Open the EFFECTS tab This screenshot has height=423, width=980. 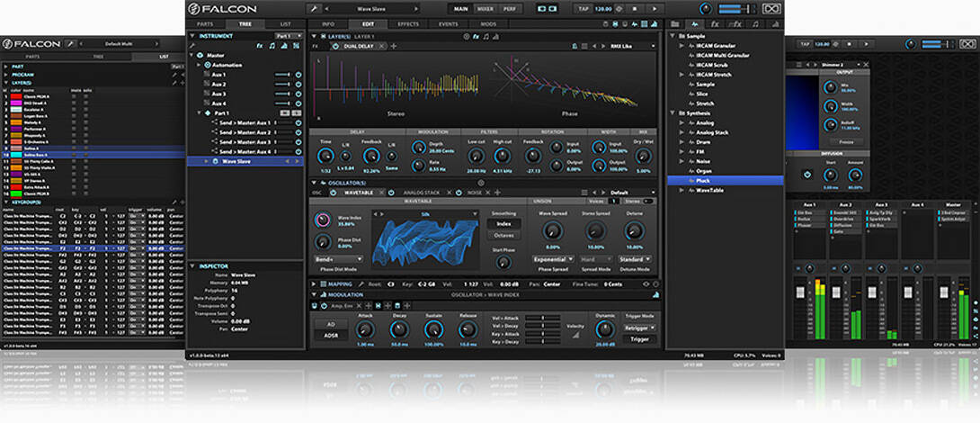click(x=408, y=23)
